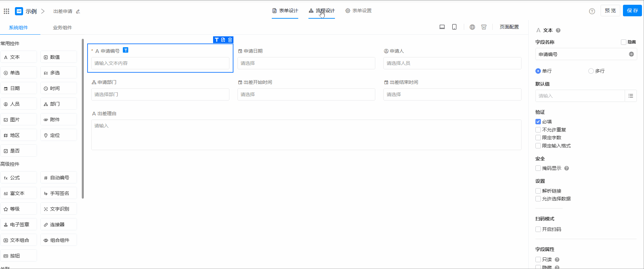This screenshot has width=644, height=269.
Task: Enable 不允许重复 checkbox
Action: pyautogui.click(x=538, y=130)
